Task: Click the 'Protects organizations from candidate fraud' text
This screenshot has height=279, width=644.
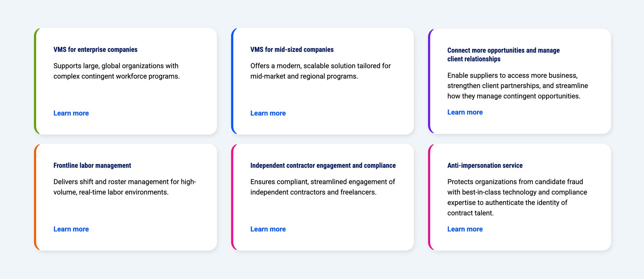Action: click(x=517, y=197)
